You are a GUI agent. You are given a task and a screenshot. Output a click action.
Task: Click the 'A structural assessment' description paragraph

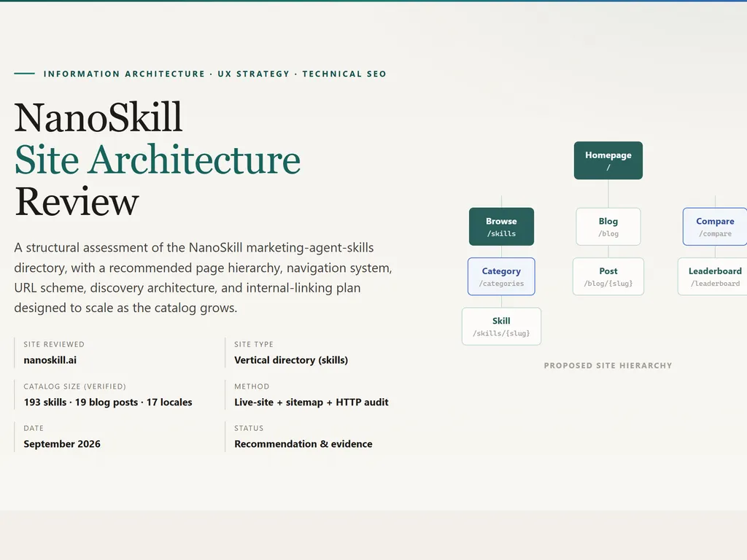[x=203, y=278]
